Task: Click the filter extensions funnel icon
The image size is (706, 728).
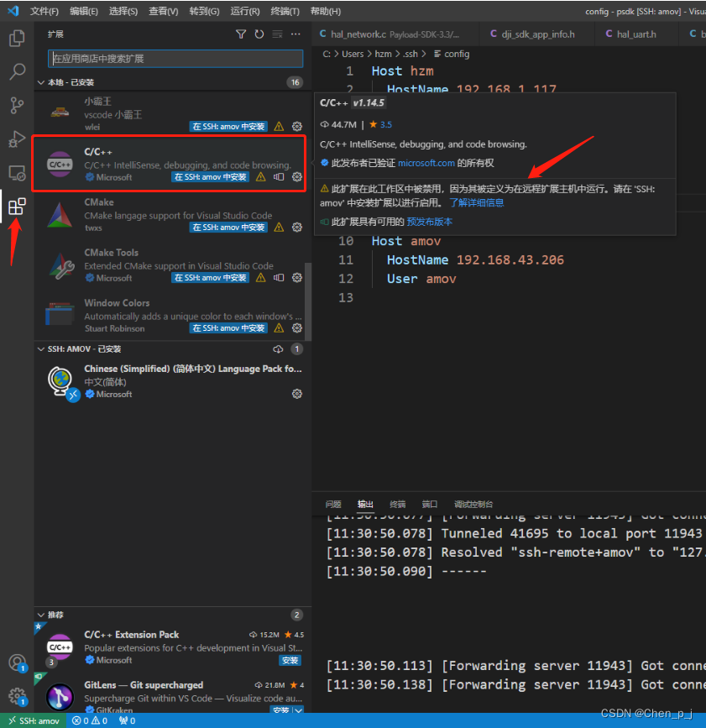Action: click(x=241, y=34)
